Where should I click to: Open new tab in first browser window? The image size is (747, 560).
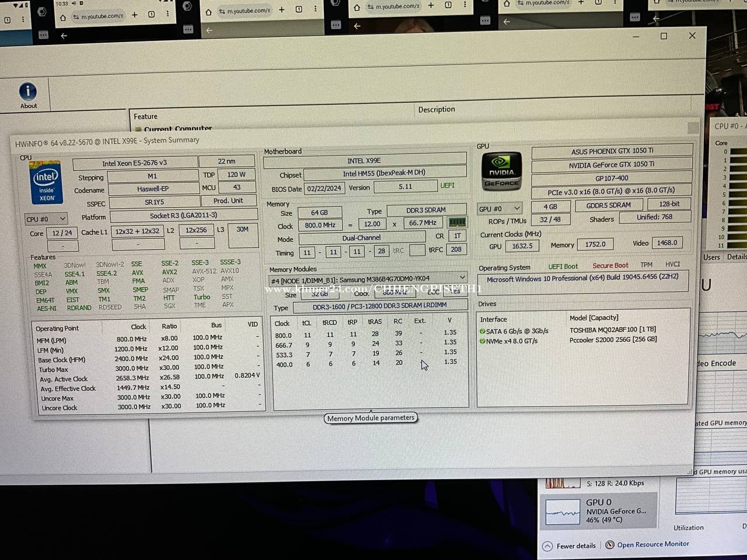[x=135, y=15]
